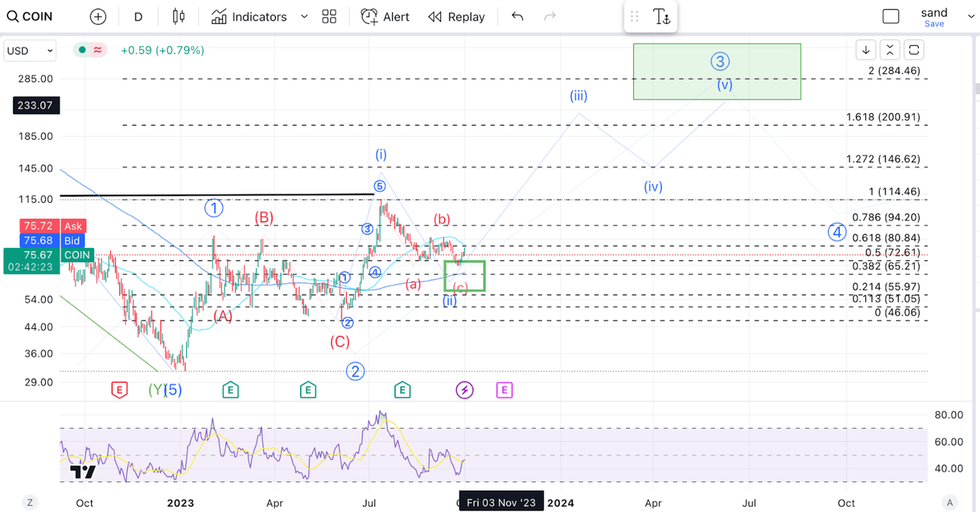Click the 185.00 price axis value

(x=36, y=136)
